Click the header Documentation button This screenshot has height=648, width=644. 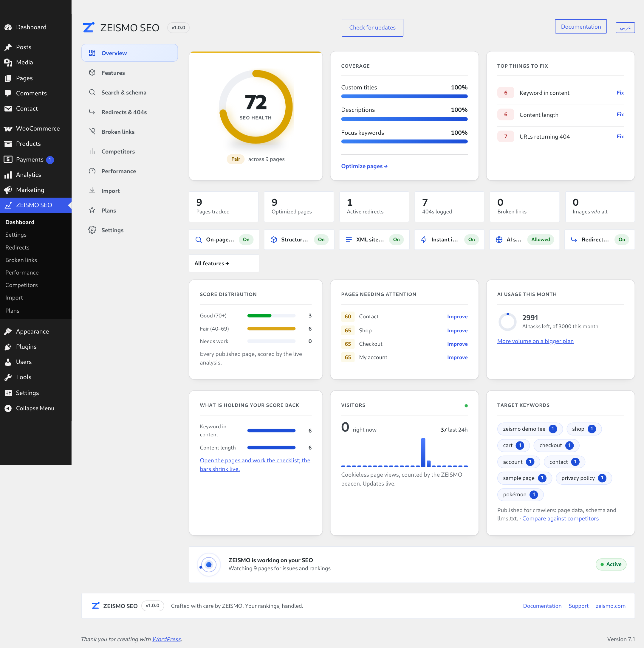pos(581,27)
